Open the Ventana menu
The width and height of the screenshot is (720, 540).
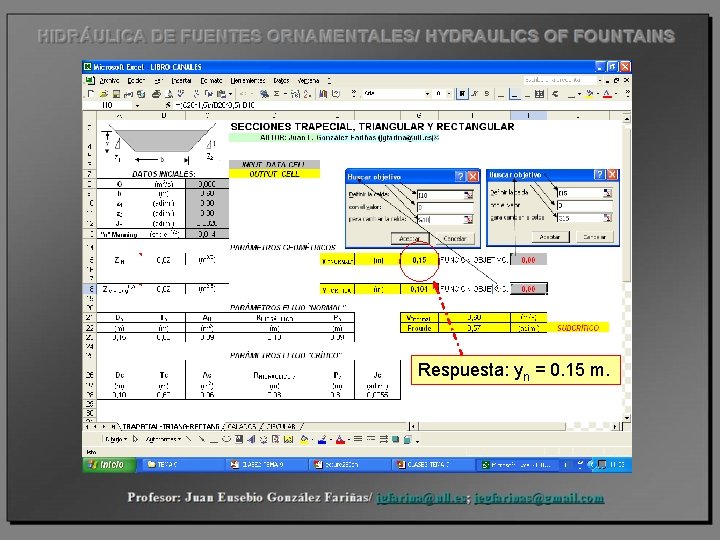[308, 80]
